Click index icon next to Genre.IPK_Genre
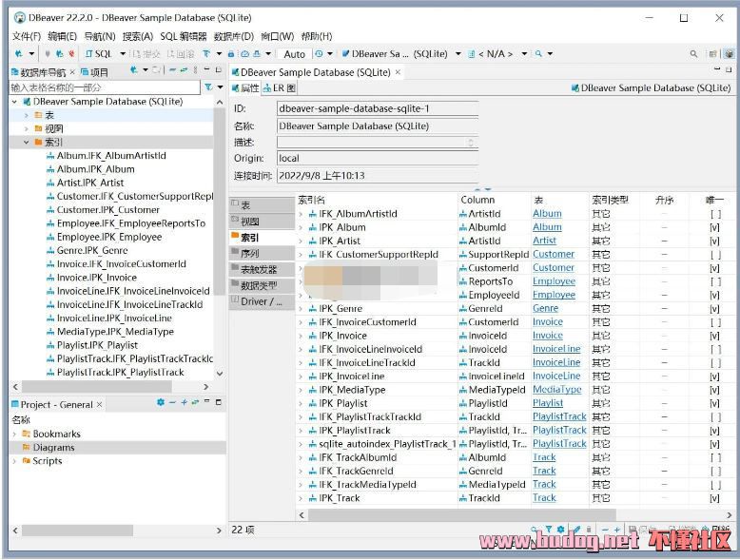The image size is (740, 560). click(50, 250)
